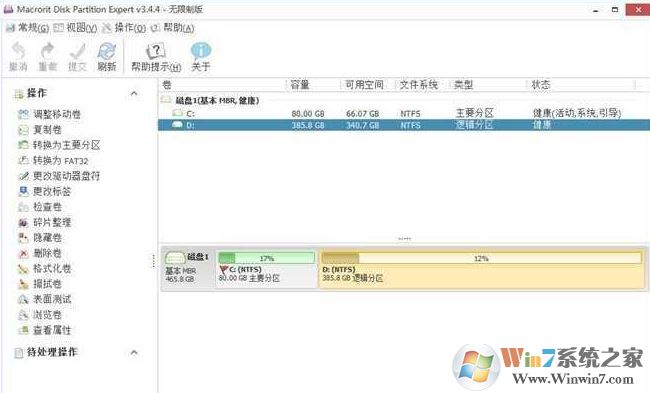Click the 磁盘1 disk icon in disk map

[175, 257]
